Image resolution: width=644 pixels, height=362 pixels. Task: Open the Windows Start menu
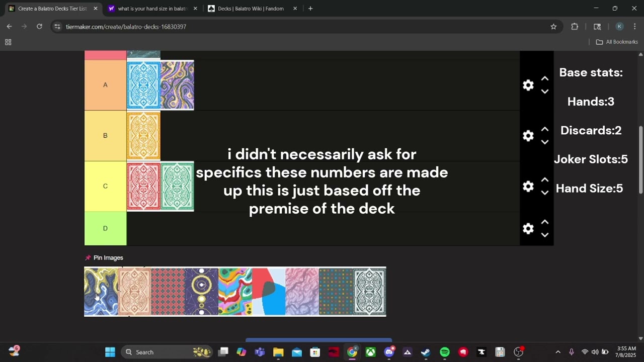pos(110,352)
